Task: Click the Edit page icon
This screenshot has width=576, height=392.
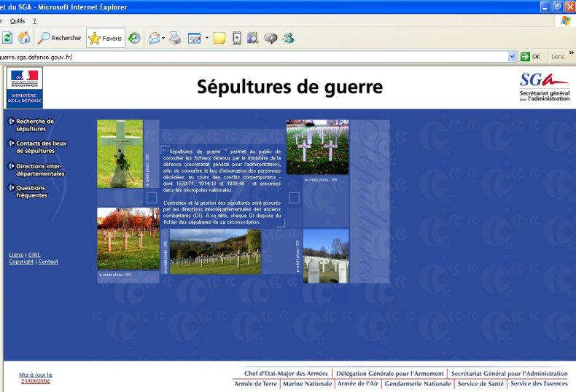Action: coord(195,38)
